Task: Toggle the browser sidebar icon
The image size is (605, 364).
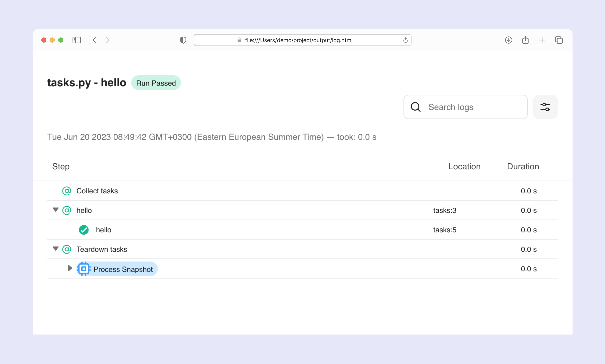Action: pos(77,40)
